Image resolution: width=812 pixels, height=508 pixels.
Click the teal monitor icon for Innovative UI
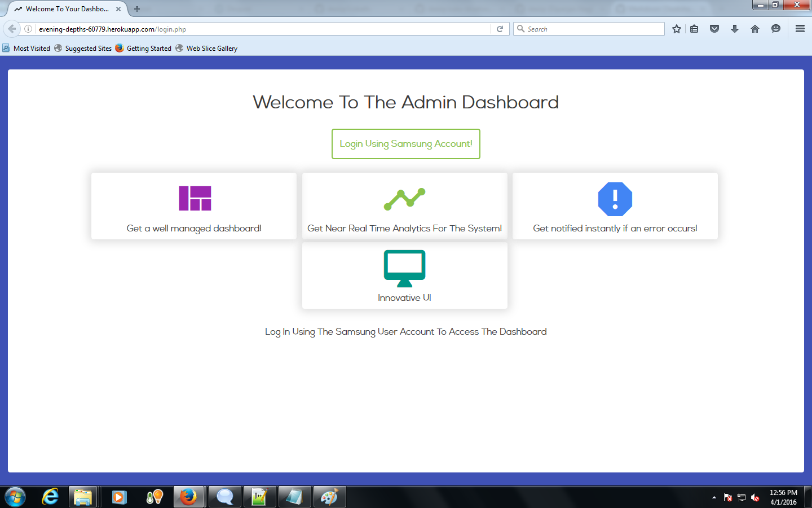coord(404,268)
